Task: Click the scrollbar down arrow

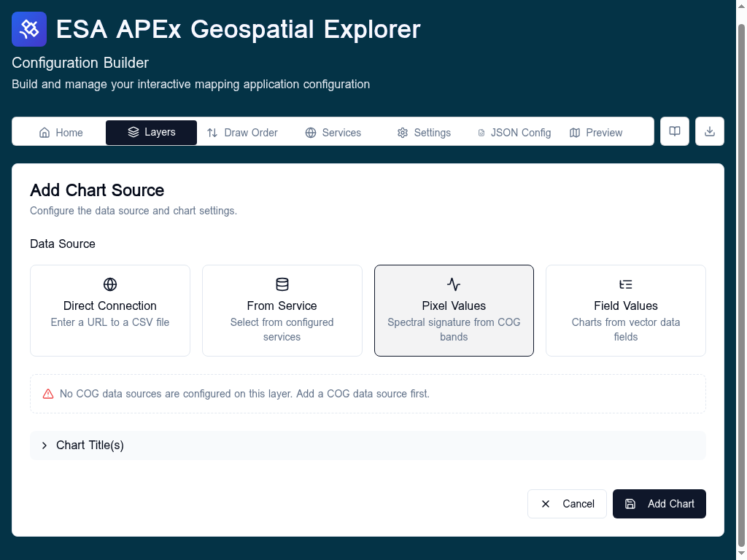Action: point(741,554)
